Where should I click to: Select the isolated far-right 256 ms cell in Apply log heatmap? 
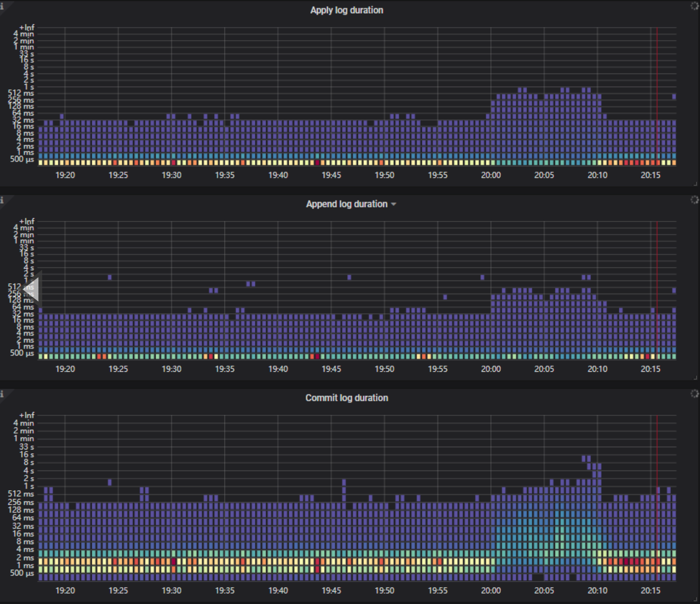click(674, 96)
